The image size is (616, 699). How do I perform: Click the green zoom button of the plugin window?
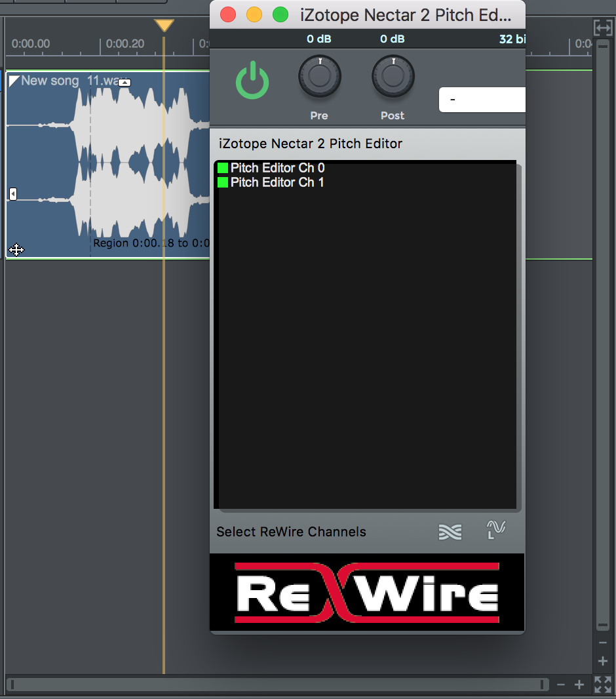point(280,14)
